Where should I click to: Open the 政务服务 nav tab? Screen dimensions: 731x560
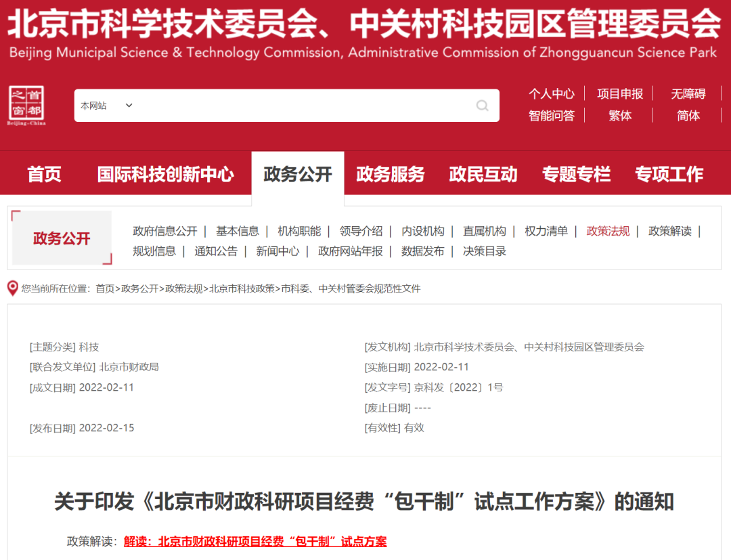[391, 174]
